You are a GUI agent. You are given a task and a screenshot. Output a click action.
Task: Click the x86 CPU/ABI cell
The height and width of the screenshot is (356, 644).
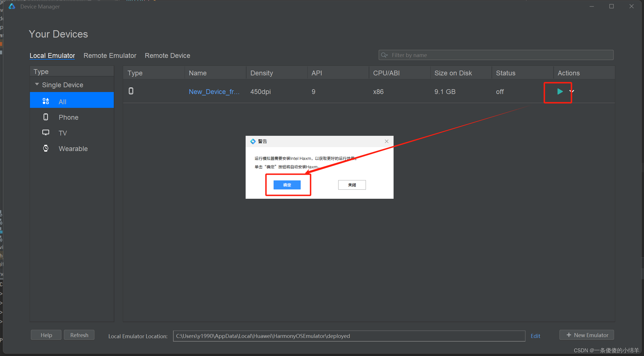pos(378,92)
